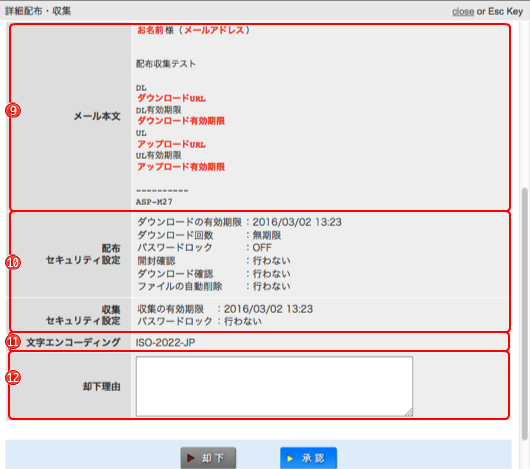The image size is (530, 469).
Task: Click the 収集の有効期限 date value
Action: click(x=268, y=309)
